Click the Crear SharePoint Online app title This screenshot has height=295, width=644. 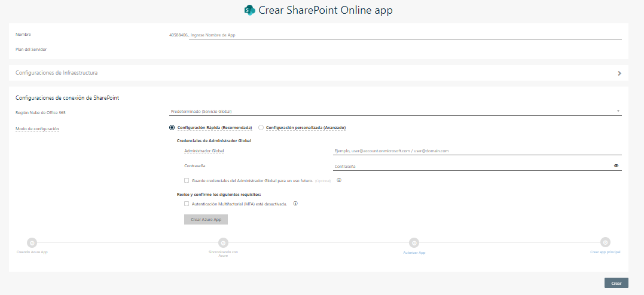[x=325, y=10]
